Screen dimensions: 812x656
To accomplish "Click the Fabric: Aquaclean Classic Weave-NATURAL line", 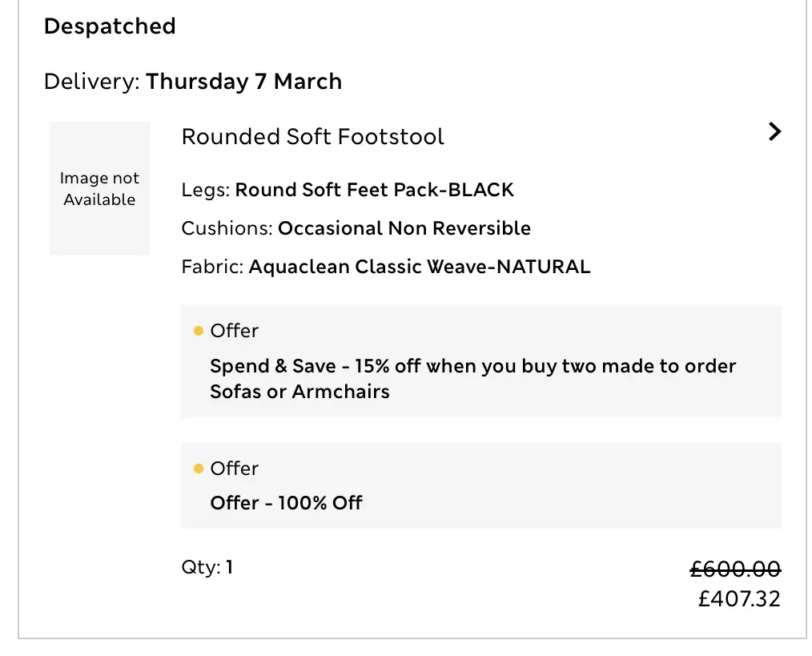I will pyautogui.click(x=385, y=267).
